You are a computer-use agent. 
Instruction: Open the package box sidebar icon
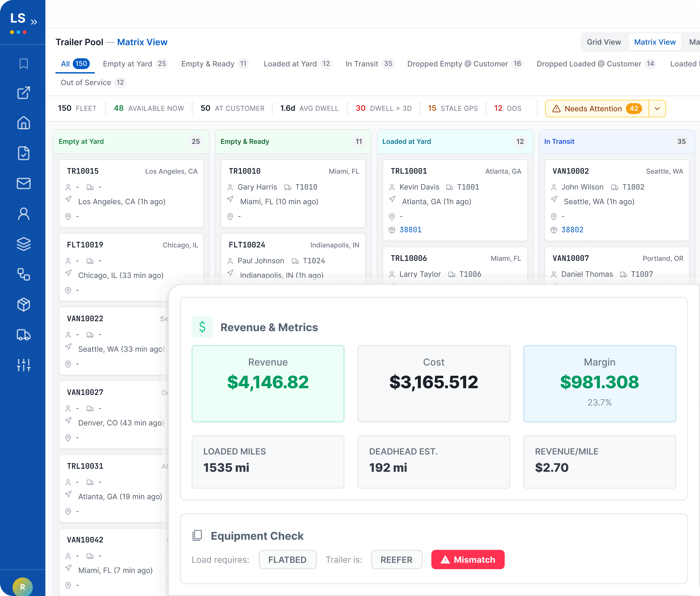pyautogui.click(x=24, y=305)
